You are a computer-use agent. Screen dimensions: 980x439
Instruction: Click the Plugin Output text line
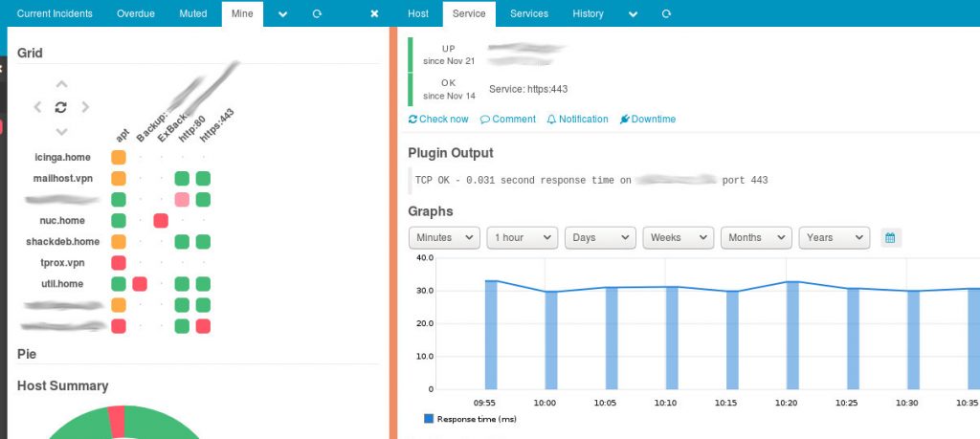[x=591, y=180]
